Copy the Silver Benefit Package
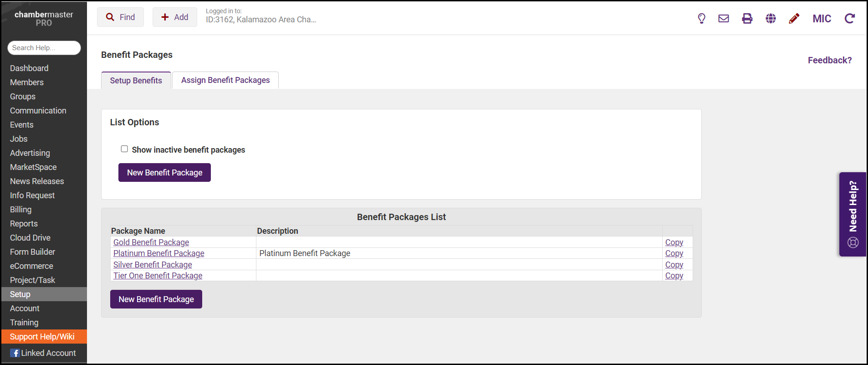 point(674,265)
